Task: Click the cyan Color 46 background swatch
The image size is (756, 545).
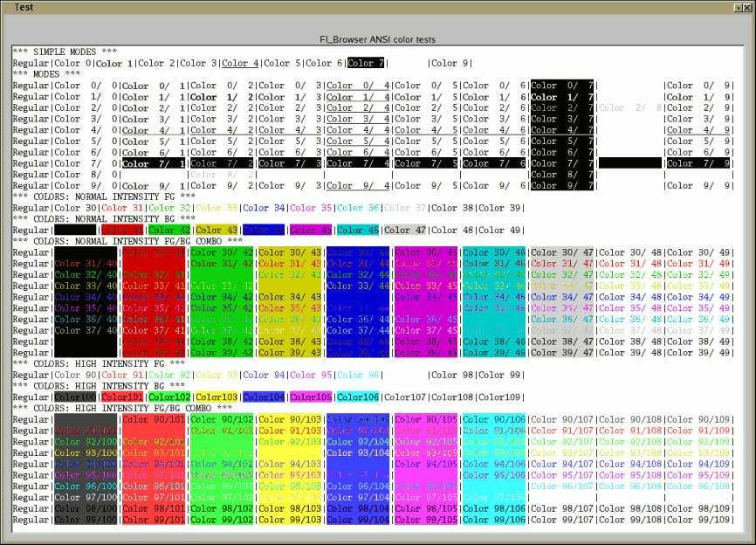Action: (x=359, y=230)
